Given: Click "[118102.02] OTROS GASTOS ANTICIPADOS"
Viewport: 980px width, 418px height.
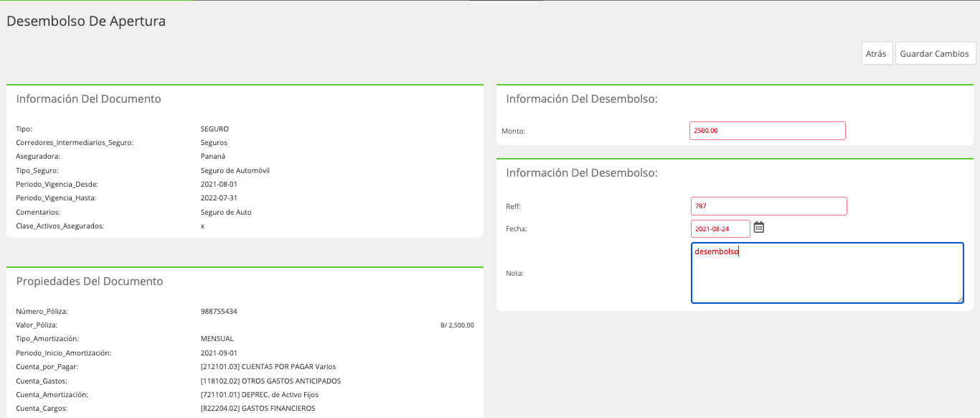Looking at the screenshot, I should click(x=271, y=381).
